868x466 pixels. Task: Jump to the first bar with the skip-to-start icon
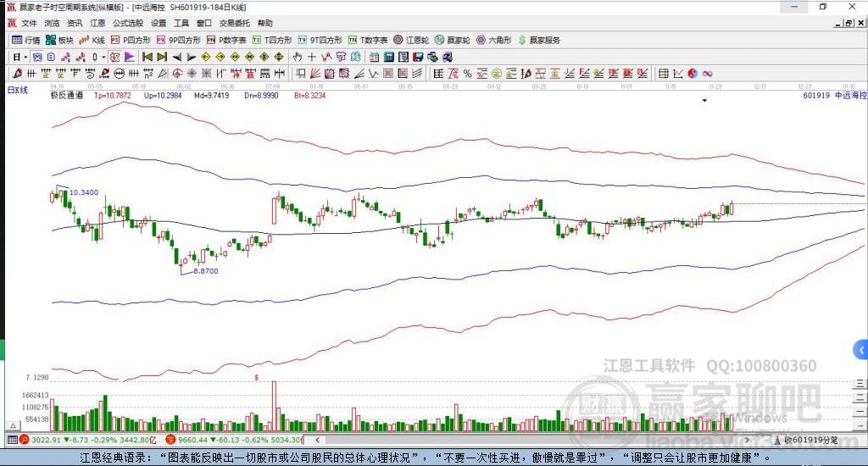click(x=147, y=57)
